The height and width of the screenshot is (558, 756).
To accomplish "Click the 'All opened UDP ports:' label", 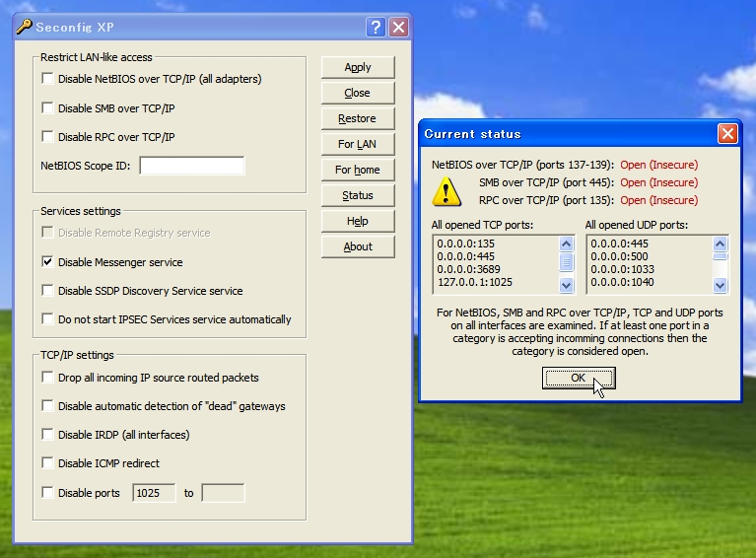I will [x=637, y=225].
